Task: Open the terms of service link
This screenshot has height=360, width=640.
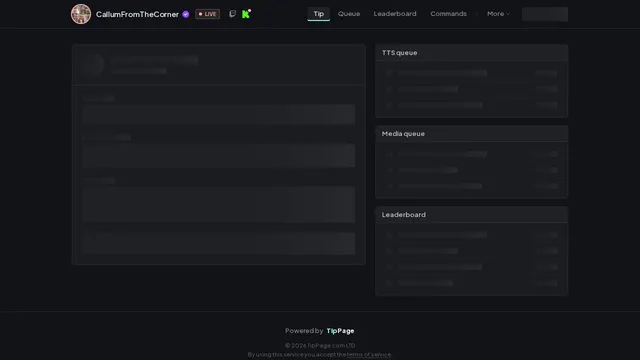Action: (x=369, y=355)
